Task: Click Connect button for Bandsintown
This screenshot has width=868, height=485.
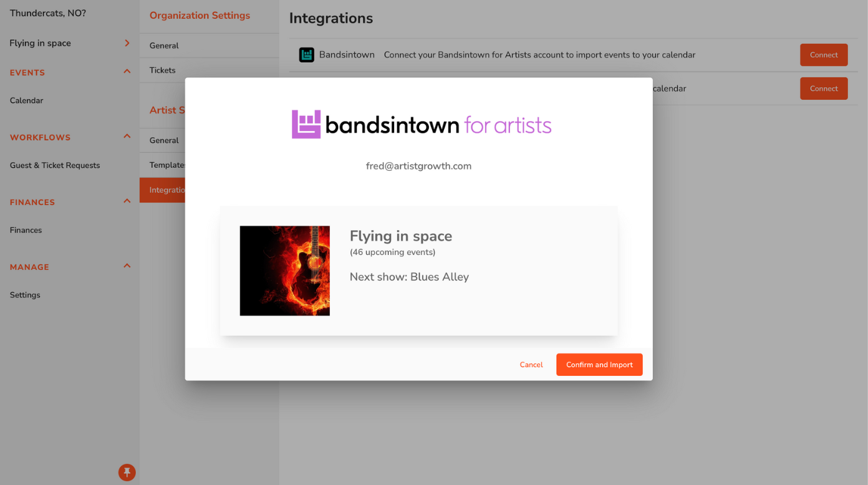Action: pyautogui.click(x=823, y=55)
